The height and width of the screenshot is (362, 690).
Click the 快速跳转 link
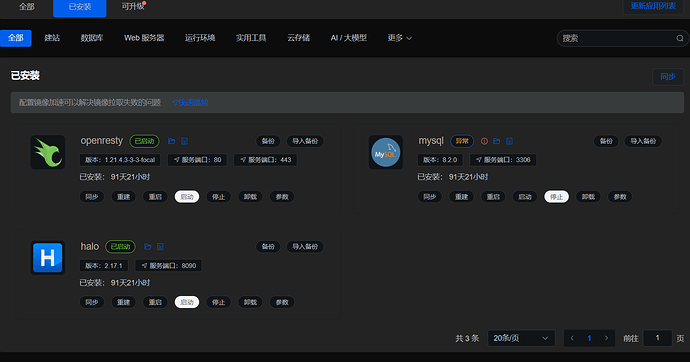190,102
